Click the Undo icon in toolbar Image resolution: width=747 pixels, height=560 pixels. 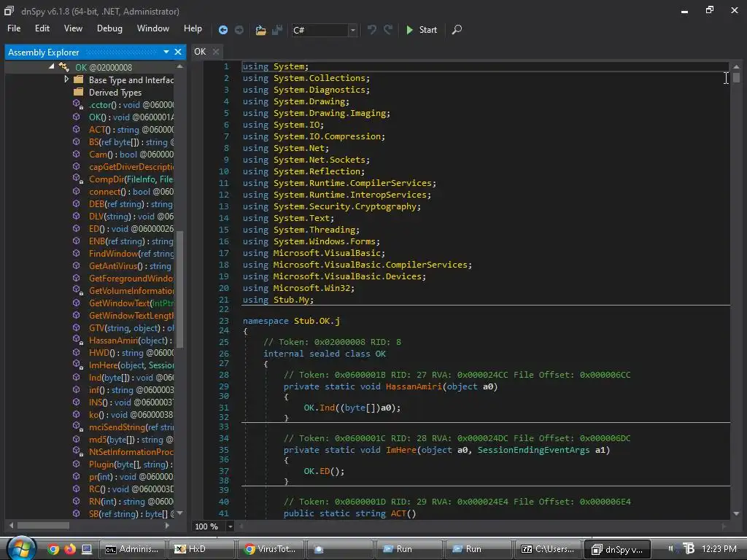click(x=372, y=30)
